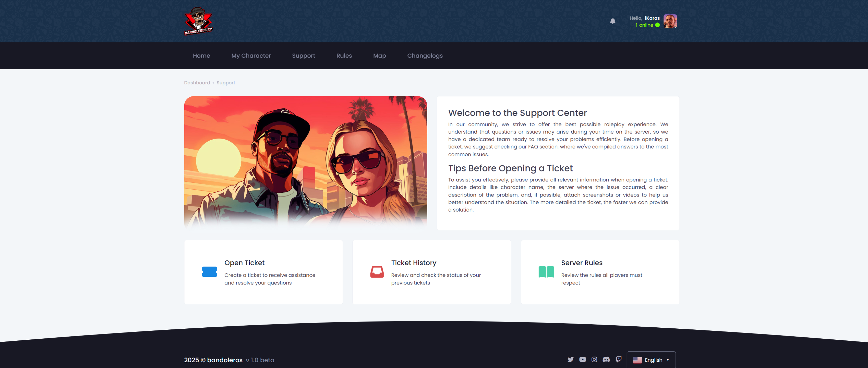Click the iKaros username
Screen dimensions: 868x368
652,18
